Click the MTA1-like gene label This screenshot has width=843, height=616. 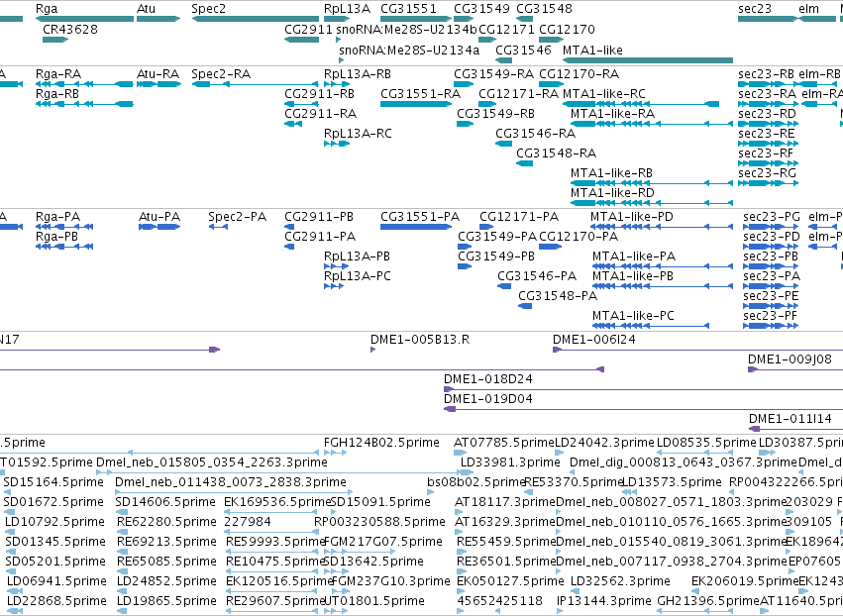(x=592, y=50)
